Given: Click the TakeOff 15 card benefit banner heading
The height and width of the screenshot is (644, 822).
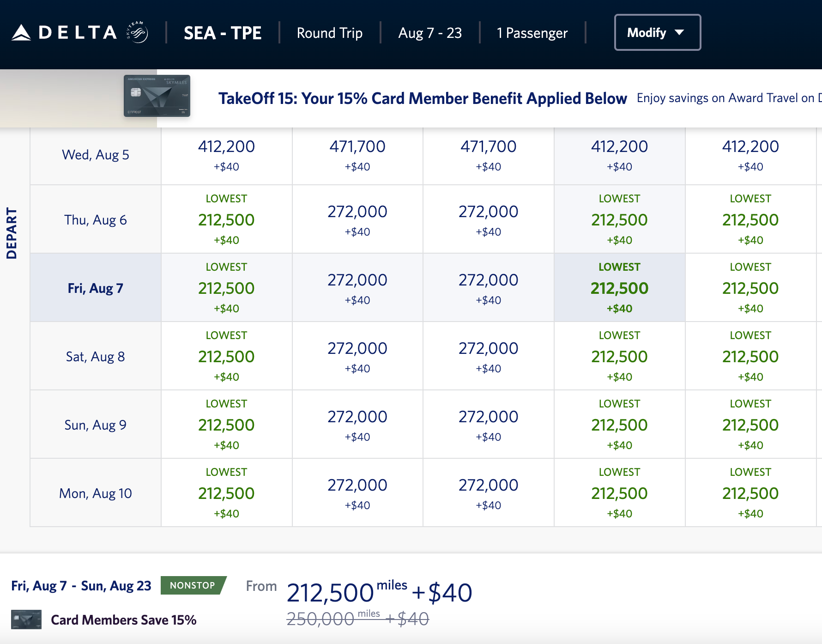Looking at the screenshot, I should coord(423,98).
